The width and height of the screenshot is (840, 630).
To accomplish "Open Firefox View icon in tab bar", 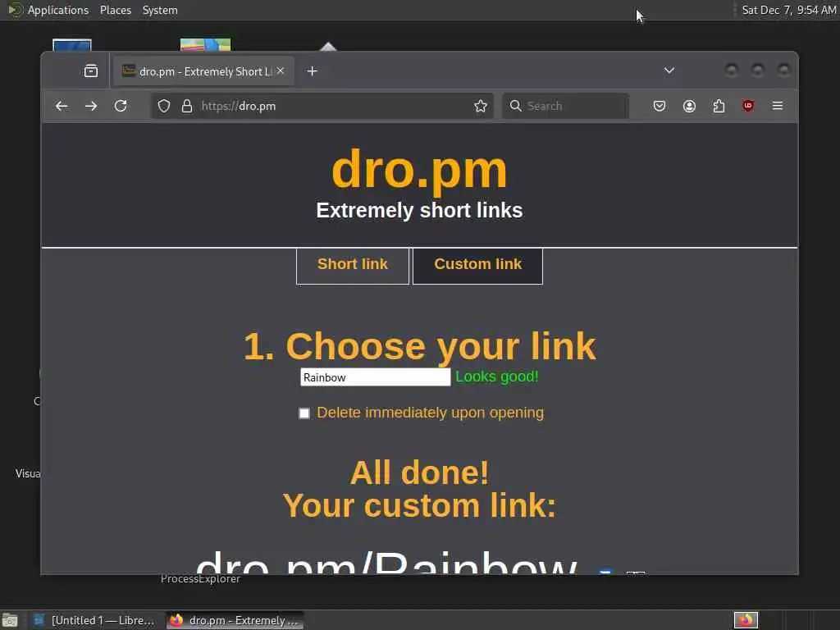I will pyautogui.click(x=91, y=71).
